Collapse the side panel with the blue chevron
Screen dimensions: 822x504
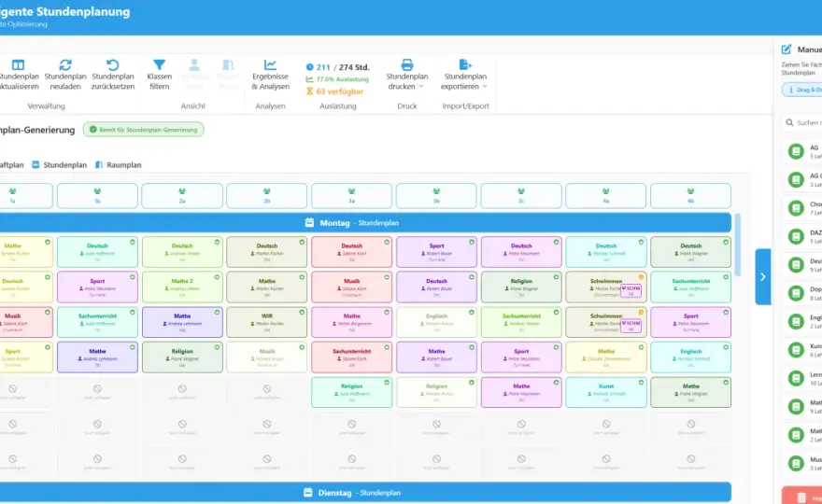point(763,276)
